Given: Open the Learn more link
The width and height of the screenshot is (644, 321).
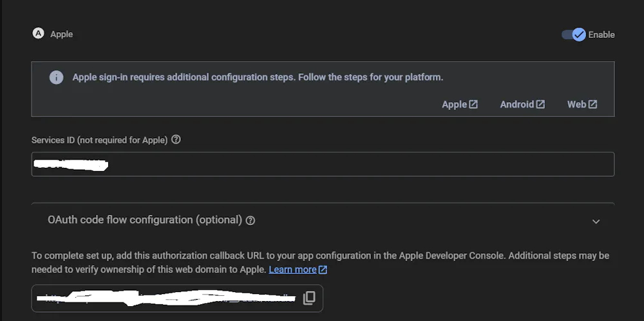Looking at the screenshot, I should (x=298, y=270).
